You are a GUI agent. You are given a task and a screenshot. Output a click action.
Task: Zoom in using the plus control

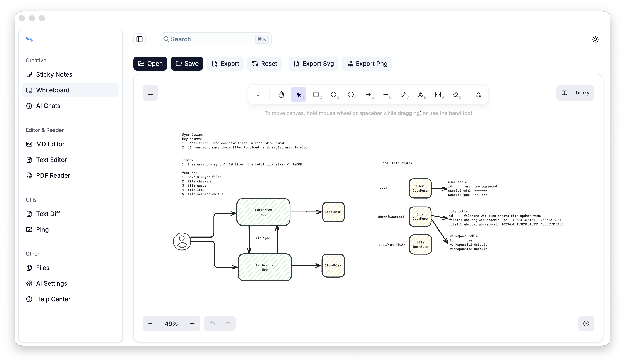click(x=192, y=323)
